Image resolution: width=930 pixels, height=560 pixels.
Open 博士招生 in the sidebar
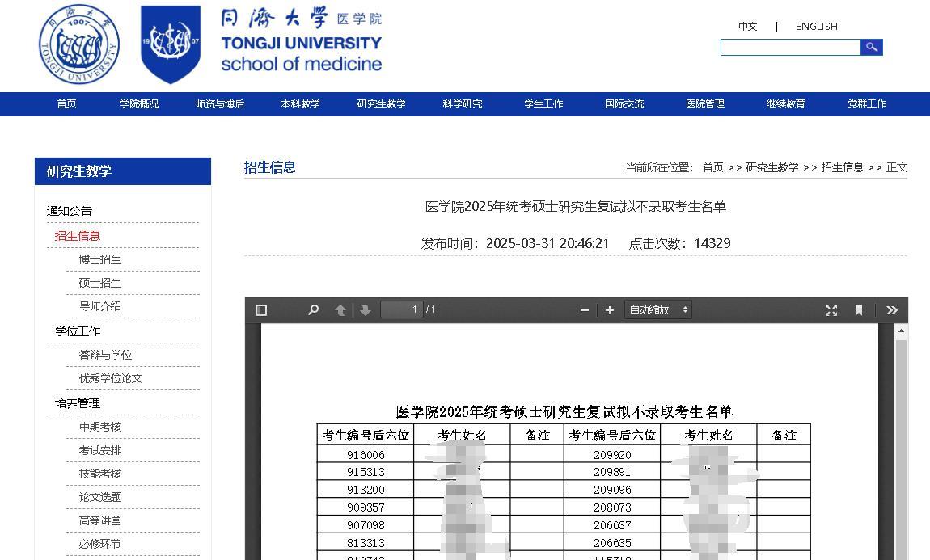tap(99, 259)
